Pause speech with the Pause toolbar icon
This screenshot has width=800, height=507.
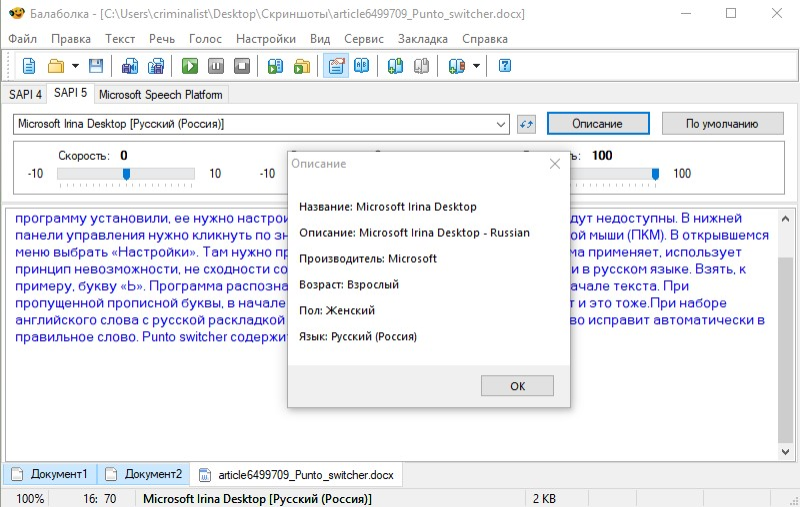216,66
